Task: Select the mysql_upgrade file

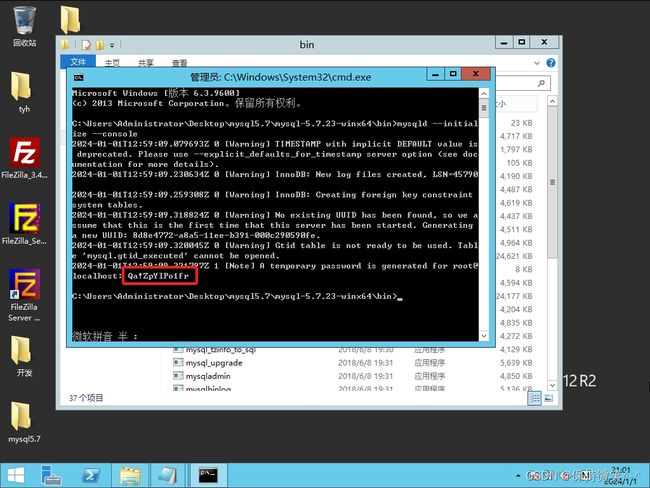Action: (213, 363)
